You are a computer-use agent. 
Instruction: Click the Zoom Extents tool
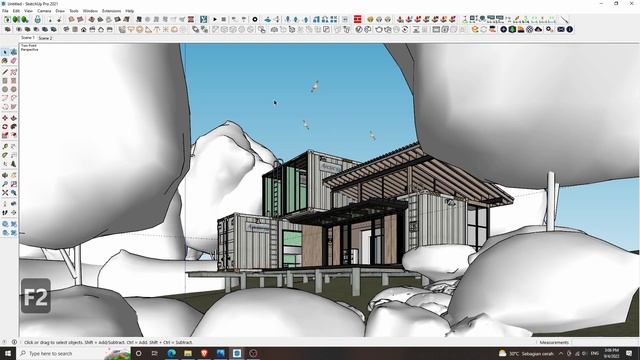pyautogui.click(x=5, y=193)
